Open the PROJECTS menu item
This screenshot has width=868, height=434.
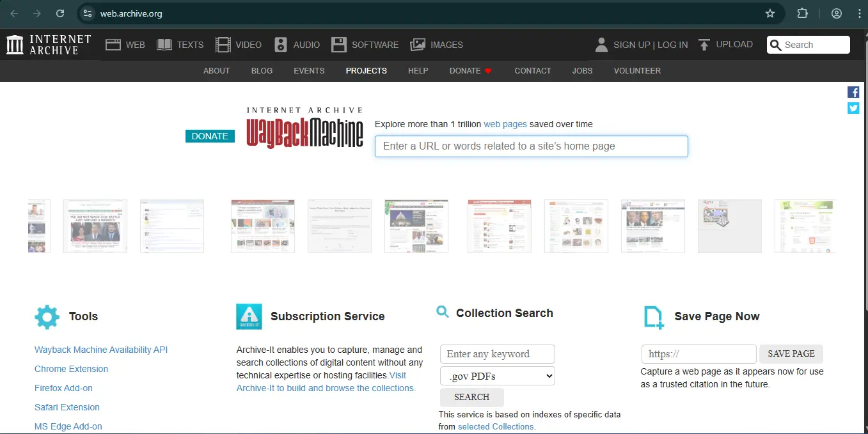pos(366,71)
